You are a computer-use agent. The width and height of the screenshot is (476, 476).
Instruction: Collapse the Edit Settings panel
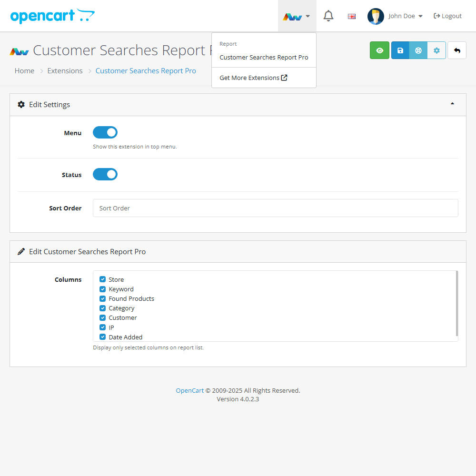tap(452, 104)
